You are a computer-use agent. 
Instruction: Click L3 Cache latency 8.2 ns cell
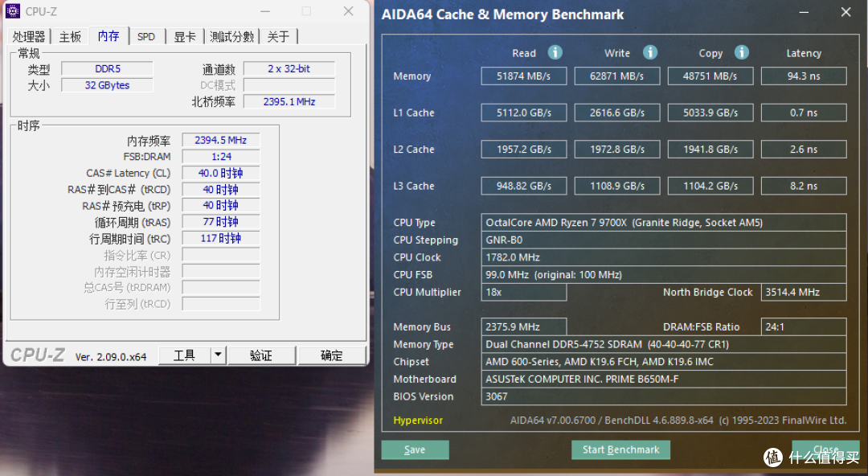(x=804, y=186)
